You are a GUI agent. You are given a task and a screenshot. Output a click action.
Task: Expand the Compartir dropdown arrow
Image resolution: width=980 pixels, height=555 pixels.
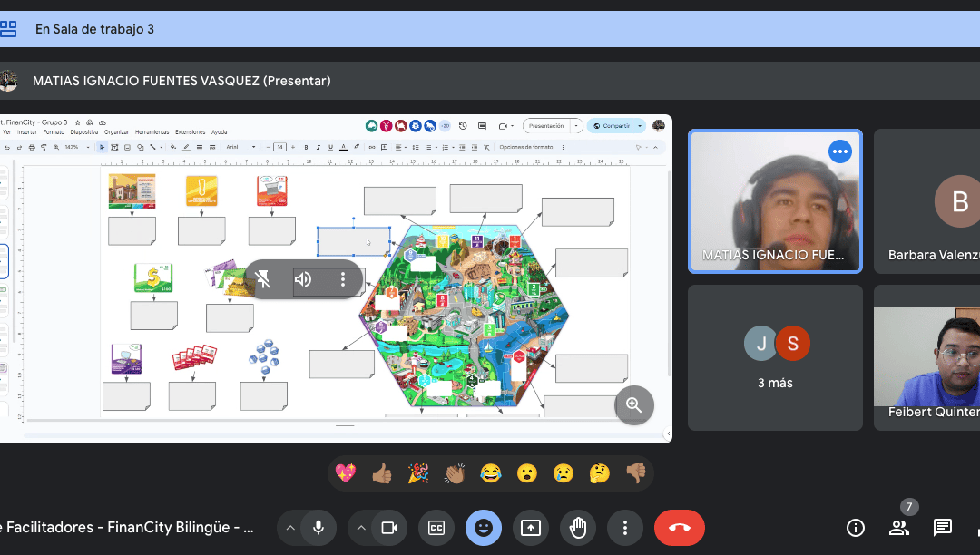[x=640, y=126]
